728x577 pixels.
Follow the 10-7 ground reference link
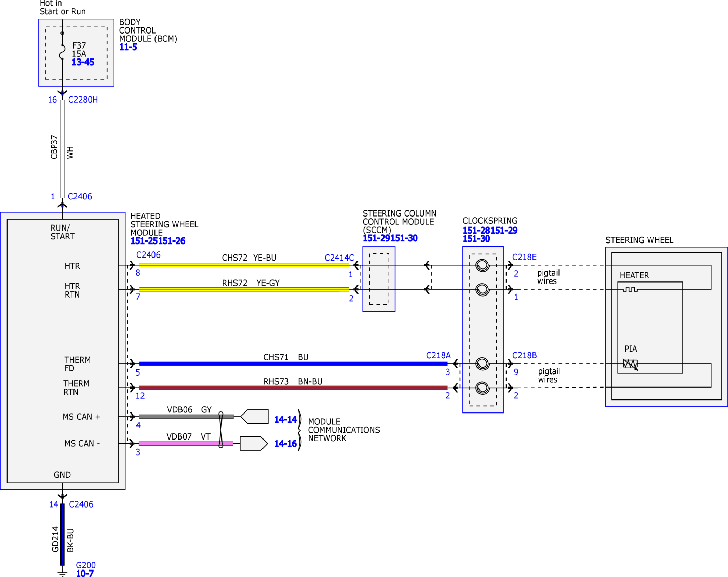tap(85, 573)
